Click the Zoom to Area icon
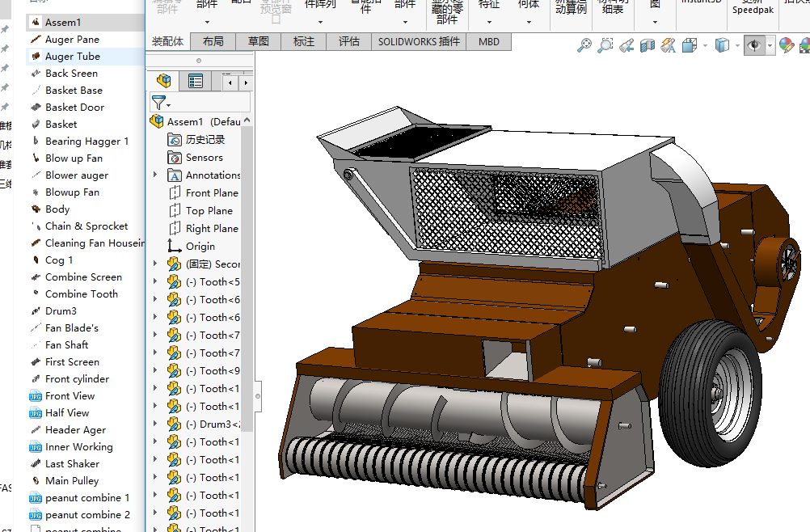Screen dimensions: 810x532 click(605, 46)
